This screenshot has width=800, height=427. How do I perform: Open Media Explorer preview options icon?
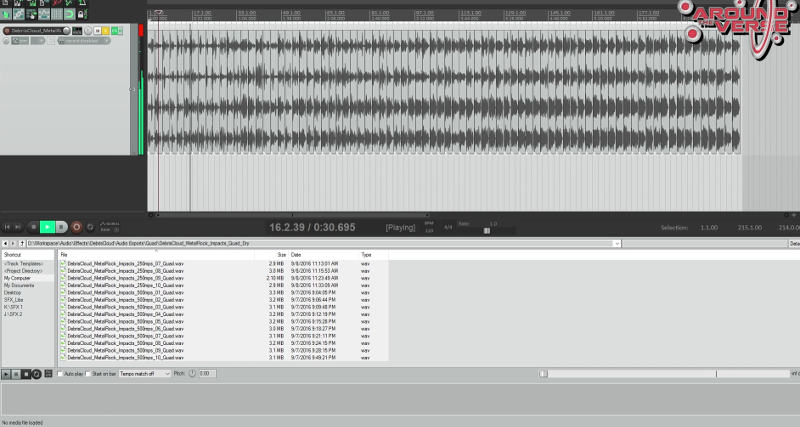[48, 373]
